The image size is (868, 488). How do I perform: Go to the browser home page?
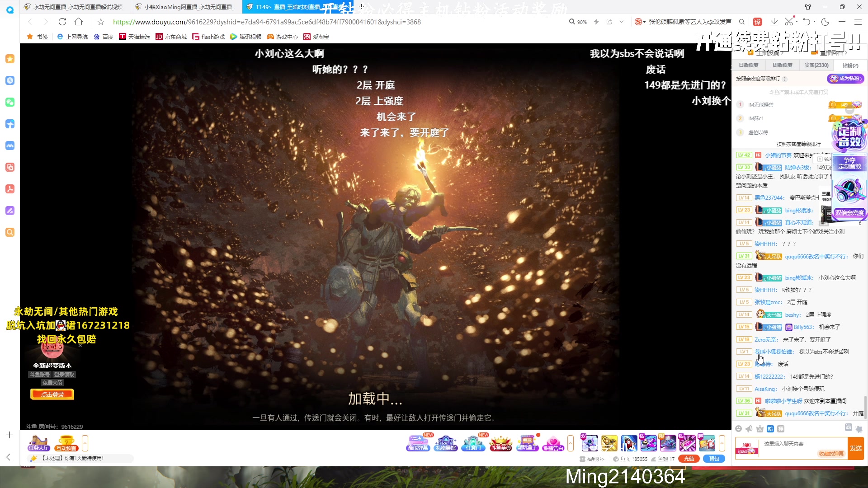point(79,22)
